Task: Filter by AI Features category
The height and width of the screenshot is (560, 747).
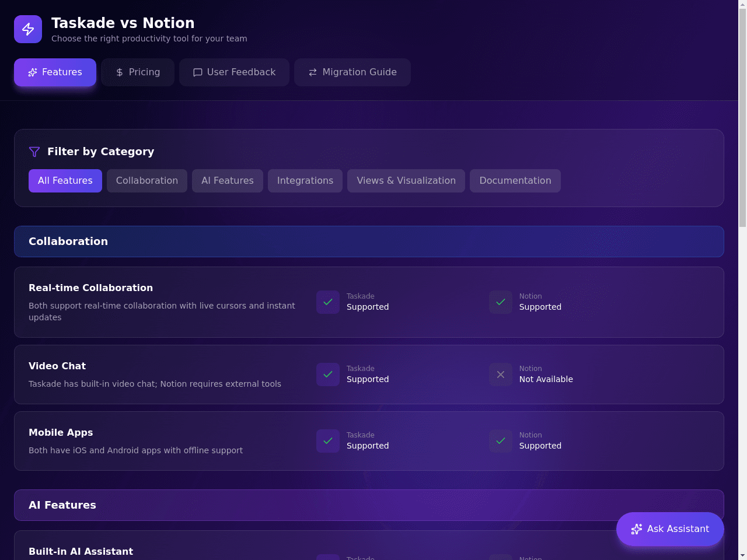Action: (228, 181)
